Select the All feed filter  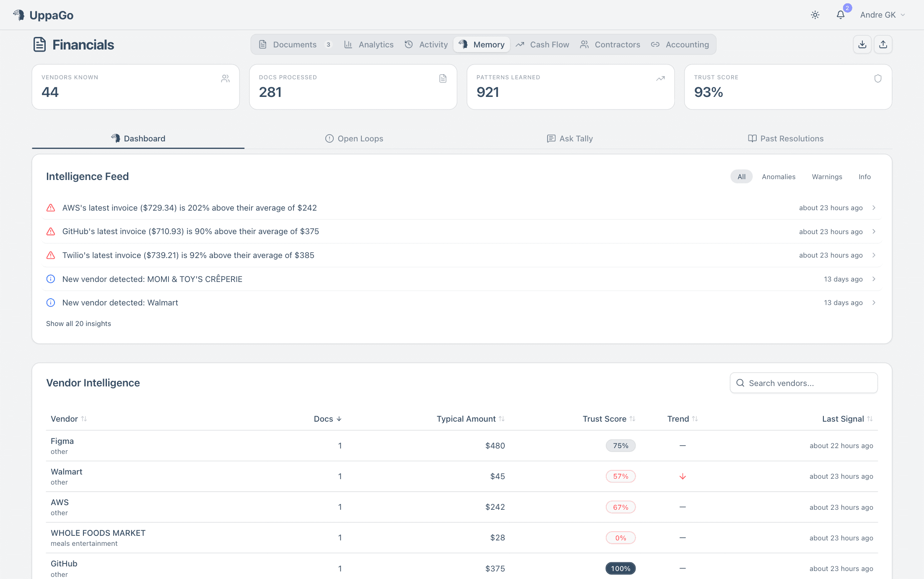tap(742, 177)
